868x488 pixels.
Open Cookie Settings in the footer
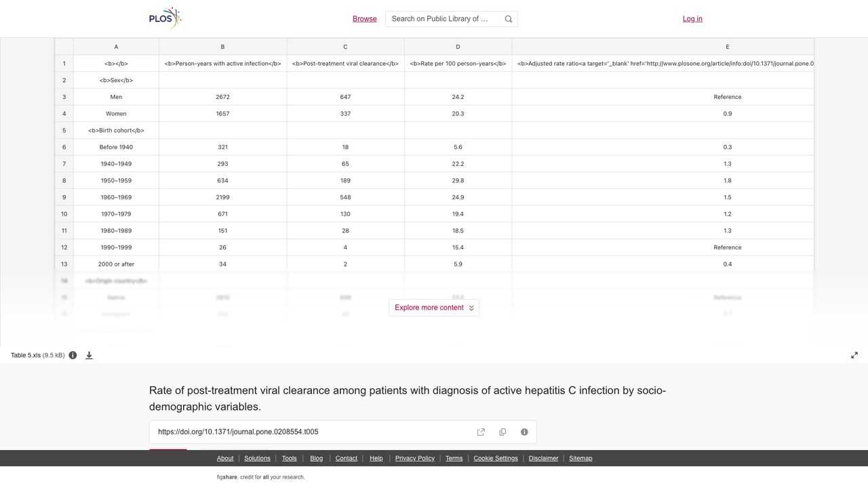coord(496,458)
